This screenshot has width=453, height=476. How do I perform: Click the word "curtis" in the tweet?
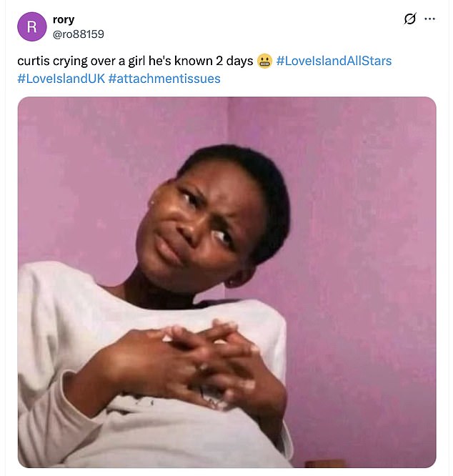pos(34,61)
